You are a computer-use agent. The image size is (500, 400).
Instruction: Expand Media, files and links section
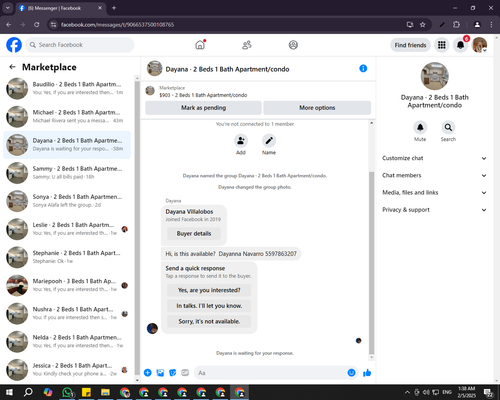(x=434, y=192)
